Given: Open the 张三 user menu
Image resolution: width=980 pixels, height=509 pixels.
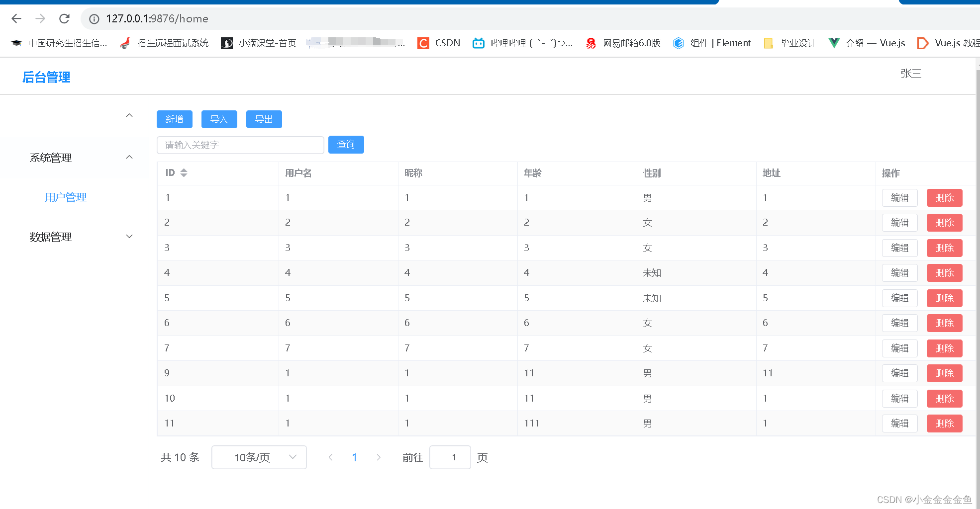Looking at the screenshot, I should pos(911,74).
